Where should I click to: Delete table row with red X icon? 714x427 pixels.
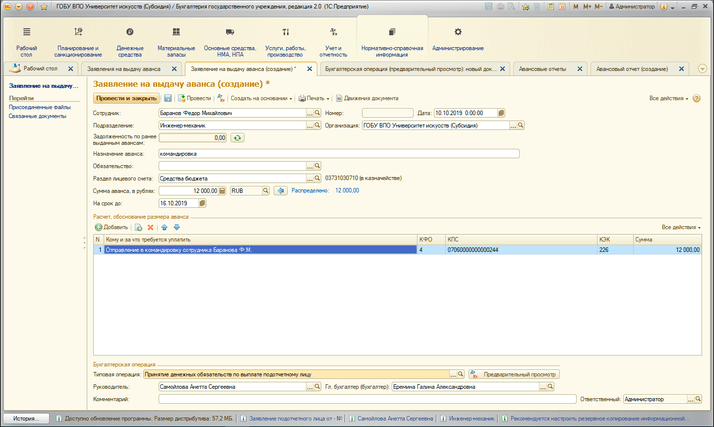[x=151, y=227]
